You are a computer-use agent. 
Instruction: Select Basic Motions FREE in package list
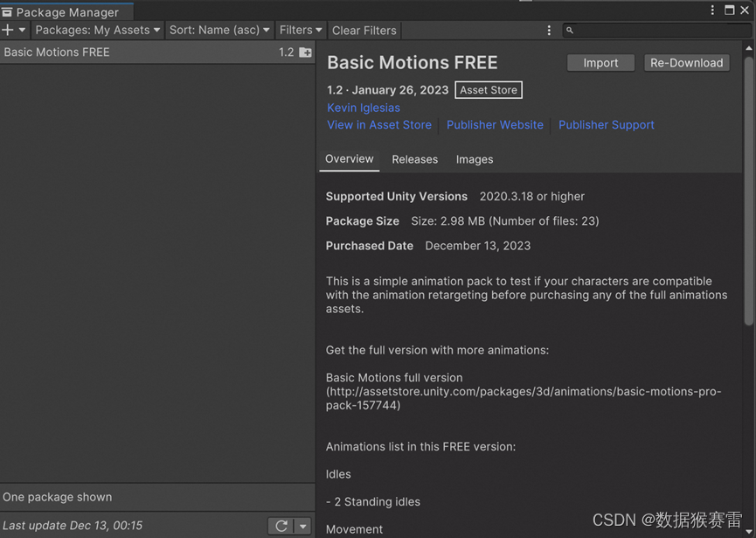[157, 52]
